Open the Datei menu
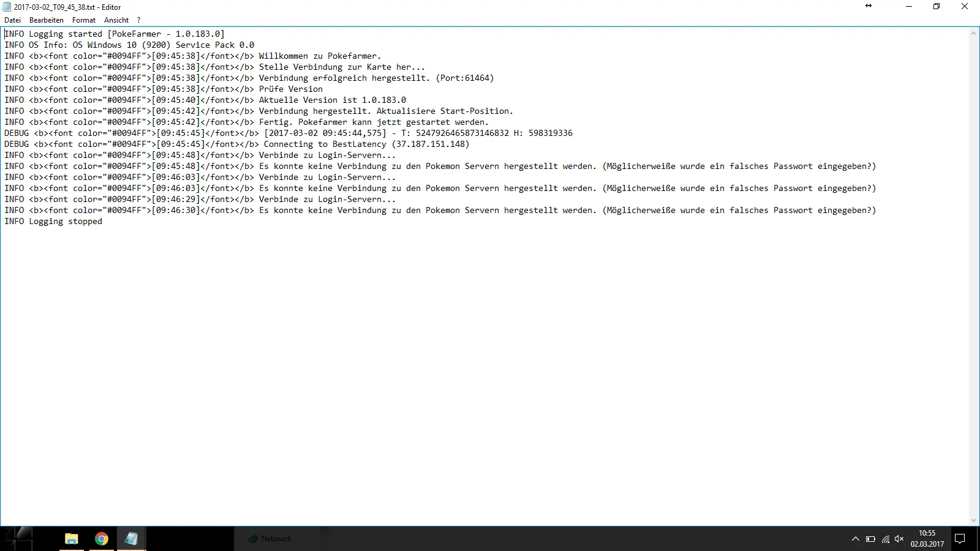This screenshot has height=551, width=980. click(x=12, y=20)
